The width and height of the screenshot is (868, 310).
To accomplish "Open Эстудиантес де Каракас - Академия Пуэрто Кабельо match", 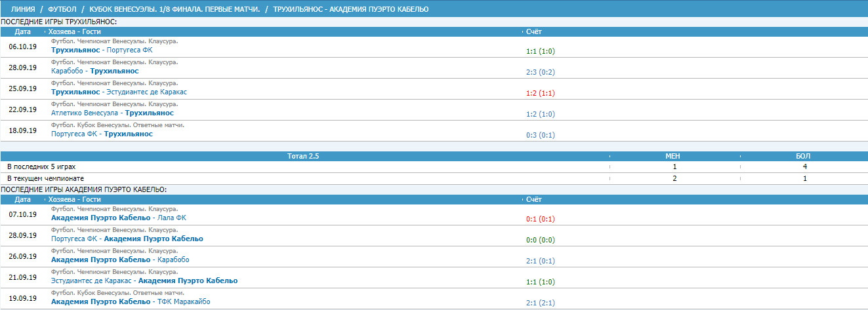I will coord(144,281).
